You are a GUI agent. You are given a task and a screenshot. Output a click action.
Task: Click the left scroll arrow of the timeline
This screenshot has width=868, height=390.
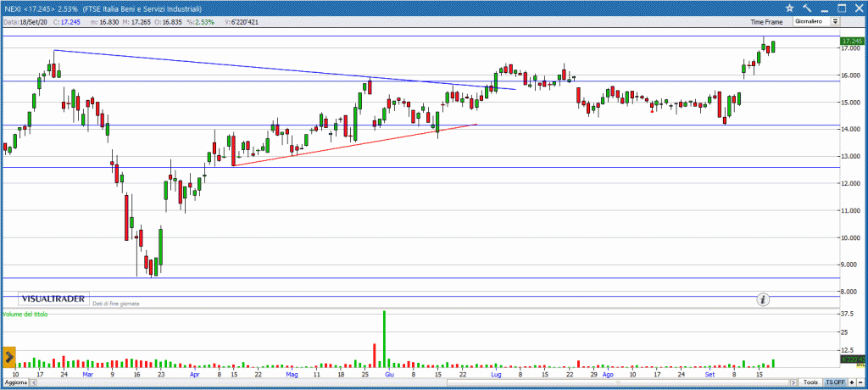coord(32,383)
